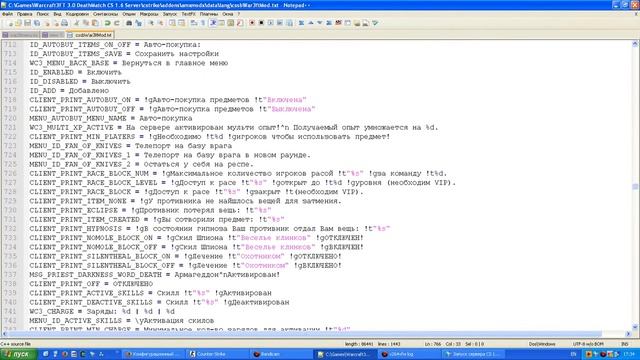Click the horizontal scrollbar right arrow
640x360 pixels.
(628, 334)
